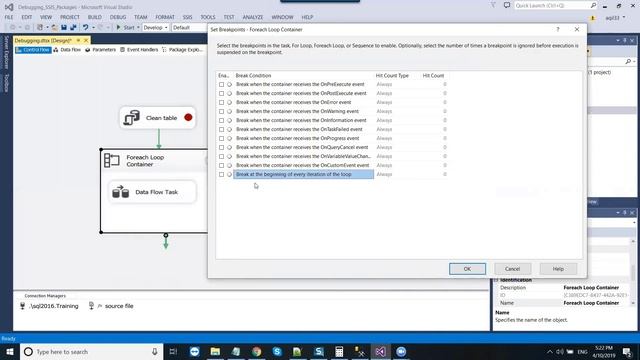Click the red breakpoint dot on Clean table
This screenshot has height=360, width=640.
(x=188, y=118)
